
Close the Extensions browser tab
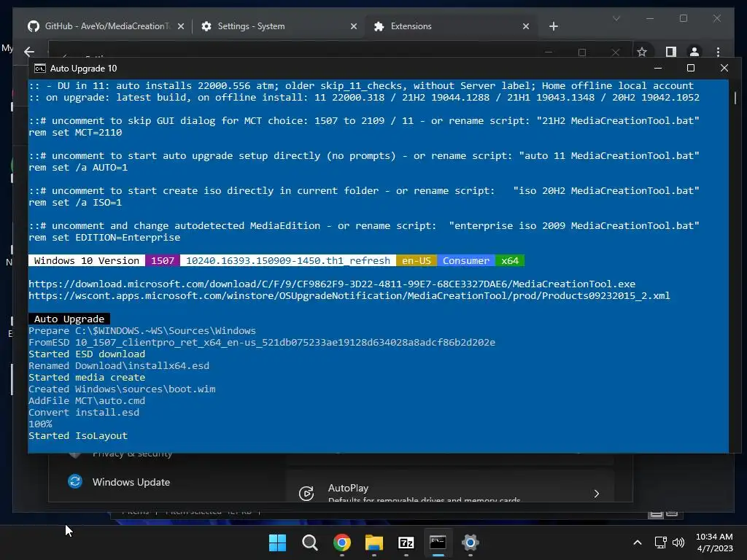(526, 27)
